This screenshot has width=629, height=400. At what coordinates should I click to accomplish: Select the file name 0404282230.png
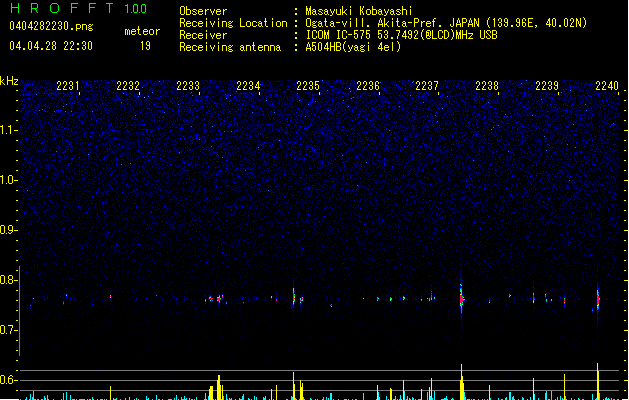point(51,26)
